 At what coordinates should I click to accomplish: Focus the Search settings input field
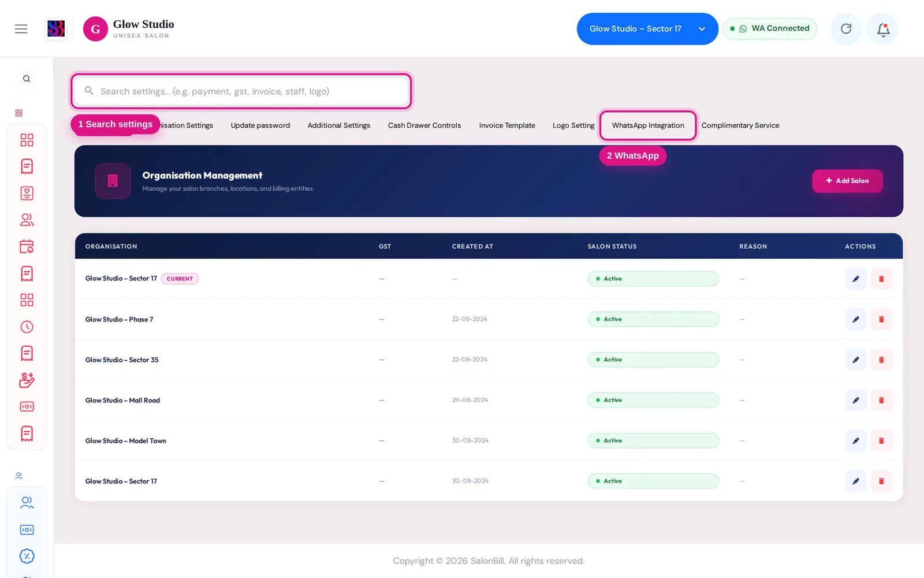241,91
